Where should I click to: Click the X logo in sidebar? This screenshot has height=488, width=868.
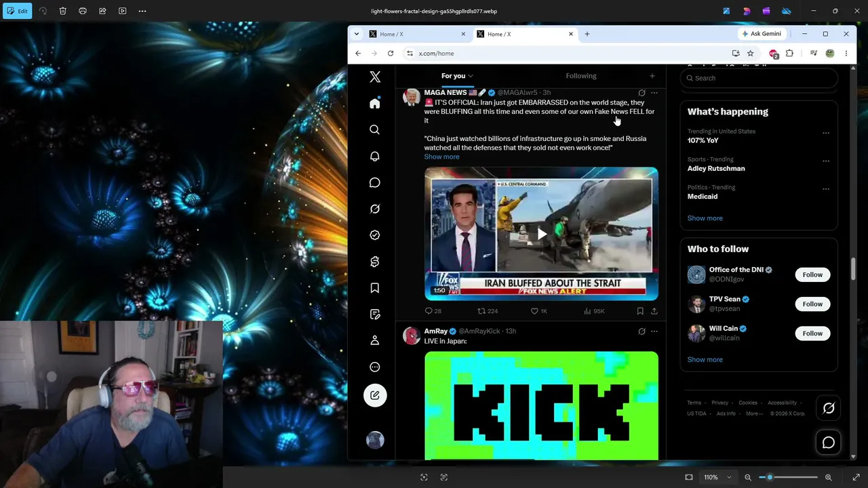[x=375, y=77]
